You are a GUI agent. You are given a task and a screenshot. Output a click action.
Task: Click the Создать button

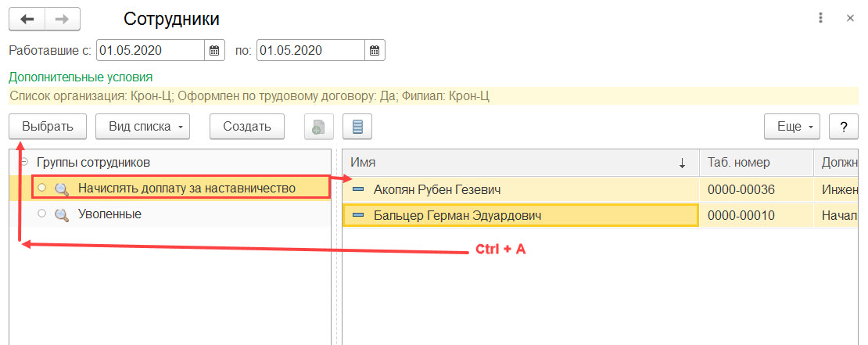(247, 126)
